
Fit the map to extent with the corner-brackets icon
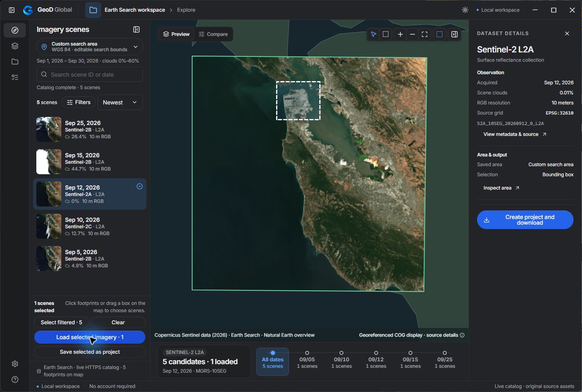click(x=425, y=34)
